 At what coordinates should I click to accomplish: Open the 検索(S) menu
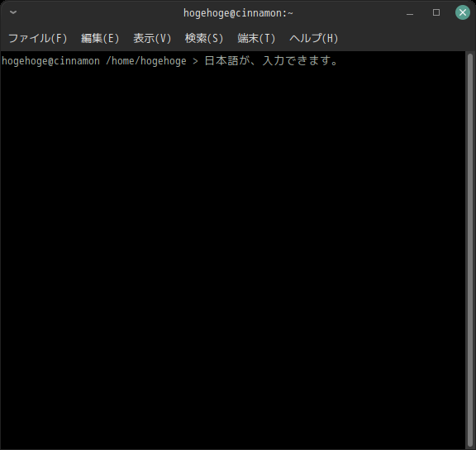pyautogui.click(x=204, y=38)
